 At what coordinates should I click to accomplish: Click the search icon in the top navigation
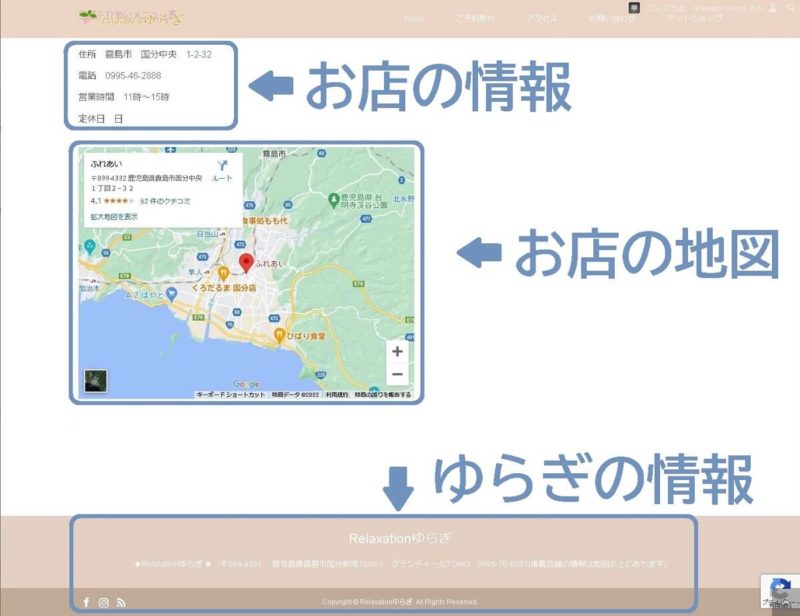click(790, 8)
